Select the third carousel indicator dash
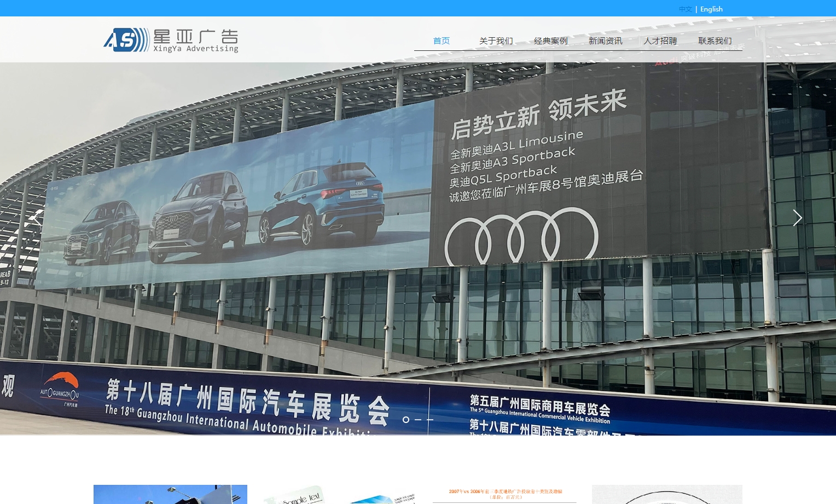836x504 pixels. coord(430,420)
